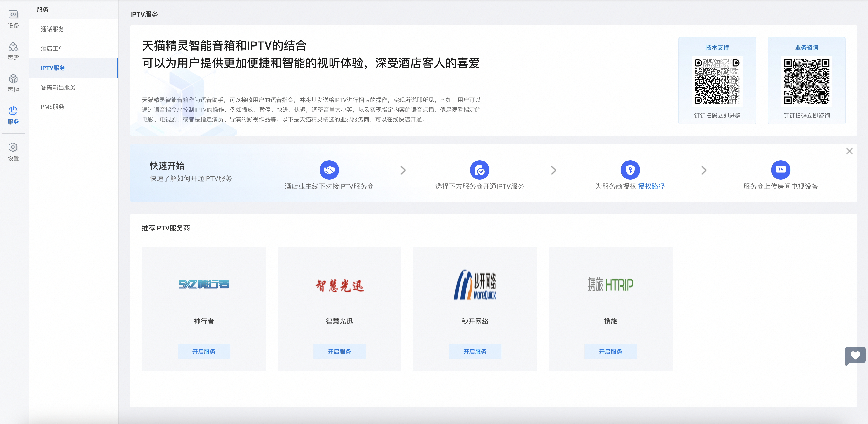
Task: Click the handshake step icon
Action: click(x=329, y=170)
